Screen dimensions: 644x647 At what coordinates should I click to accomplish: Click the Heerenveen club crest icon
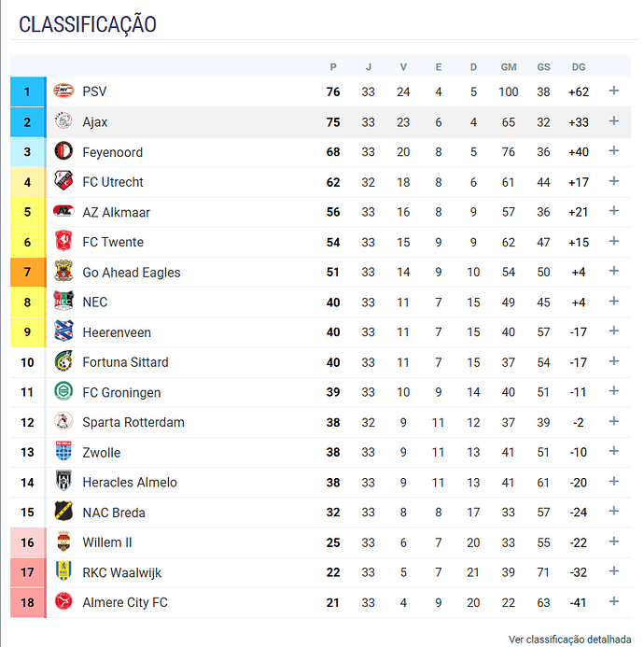(63, 331)
